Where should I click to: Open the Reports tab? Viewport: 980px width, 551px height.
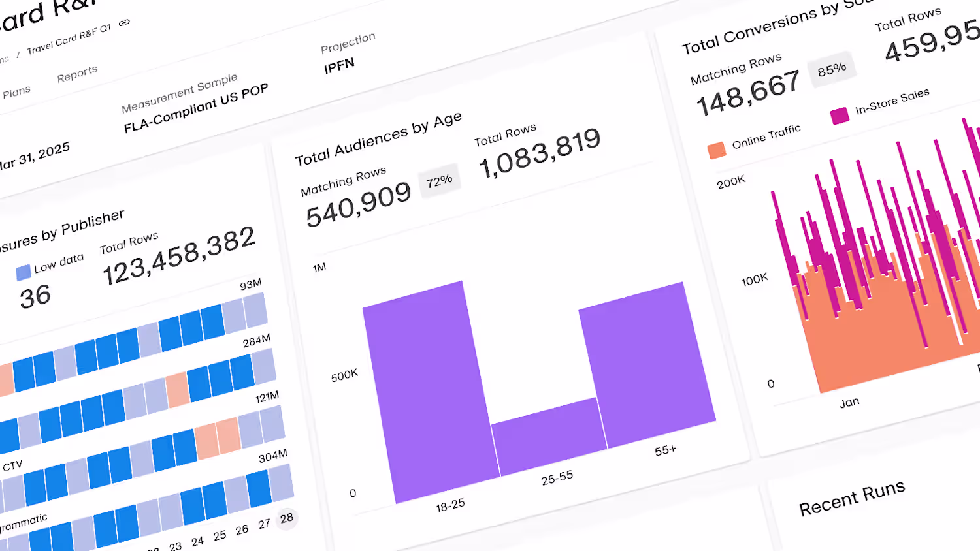point(77,74)
